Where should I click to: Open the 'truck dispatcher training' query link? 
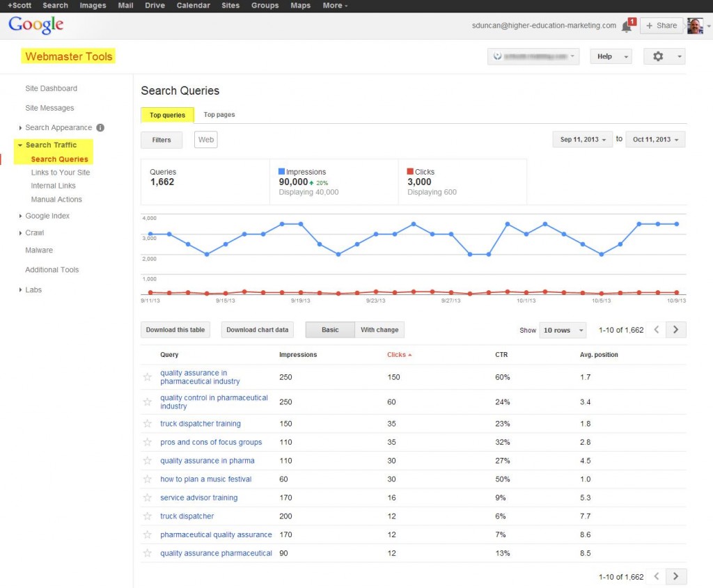pos(200,424)
